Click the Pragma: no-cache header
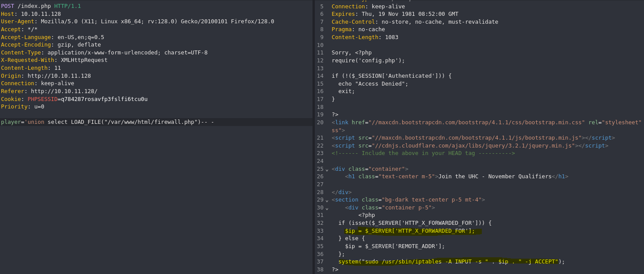The width and height of the screenshot is (644, 274). click(358, 29)
